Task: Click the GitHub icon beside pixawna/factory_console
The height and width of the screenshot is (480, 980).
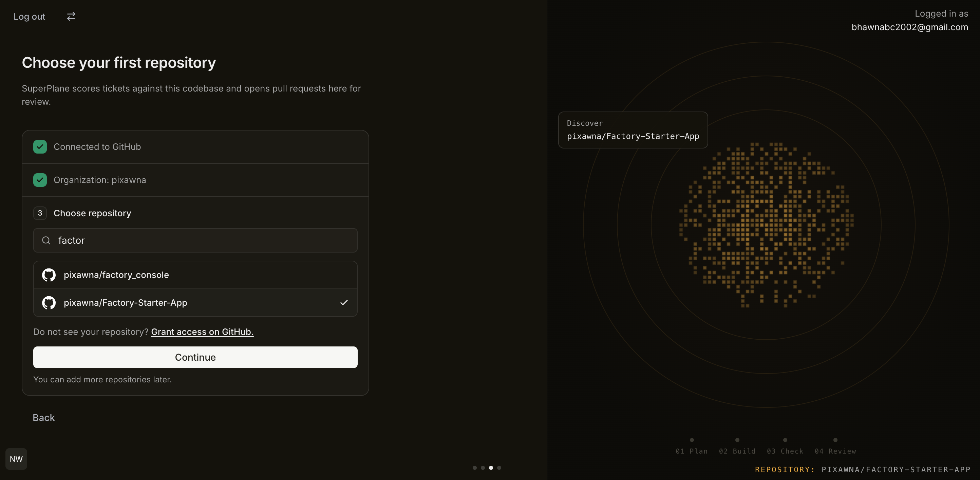Action: [x=49, y=275]
